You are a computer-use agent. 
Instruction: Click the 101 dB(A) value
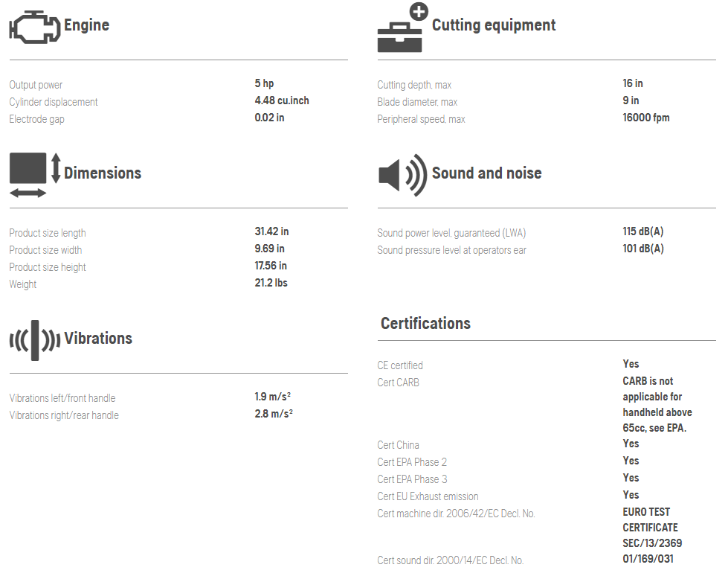pyautogui.click(x=643, y=249)
